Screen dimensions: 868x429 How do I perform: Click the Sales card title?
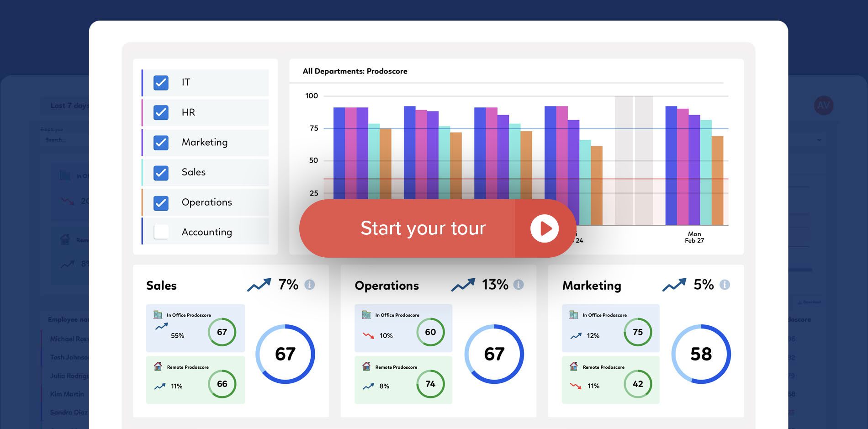coord(161,286)
